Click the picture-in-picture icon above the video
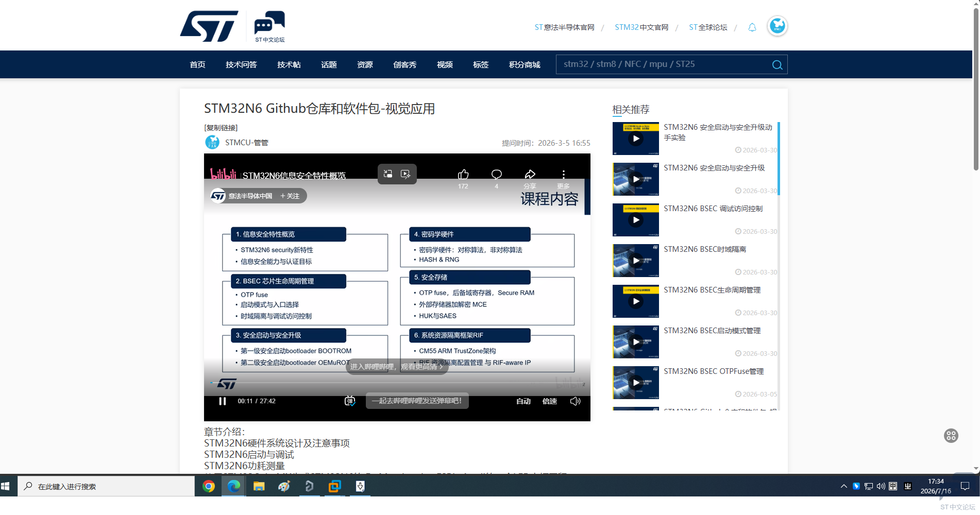 [388, 174]
